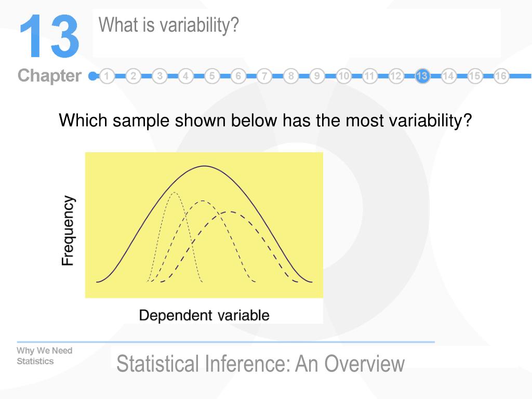Advance to chapter 14 circle
The image size is (532, 399).
pyautogui.click(x=448, y=76)
